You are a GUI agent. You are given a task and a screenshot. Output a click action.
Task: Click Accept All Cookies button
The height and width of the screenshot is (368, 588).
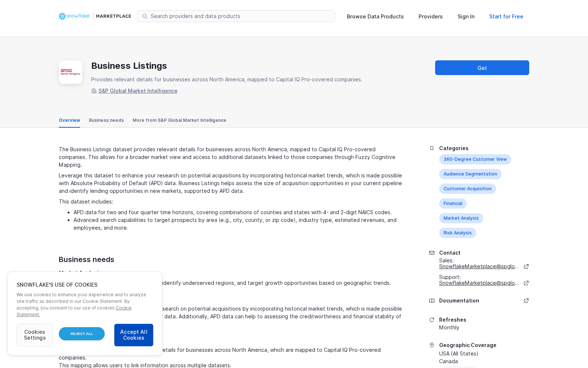point(134,335)
